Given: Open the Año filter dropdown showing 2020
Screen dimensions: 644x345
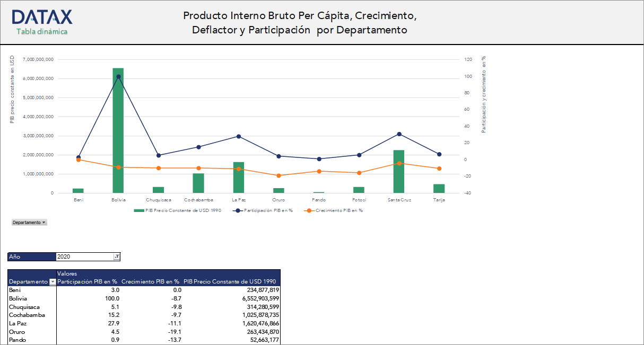Looking at the screenshot, I should coord(116,256).
